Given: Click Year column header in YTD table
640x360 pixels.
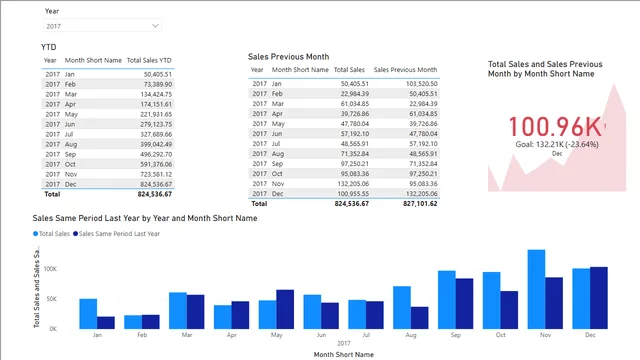Looking at the screenshot, I should pyautogui.click(x=50, y=60).
